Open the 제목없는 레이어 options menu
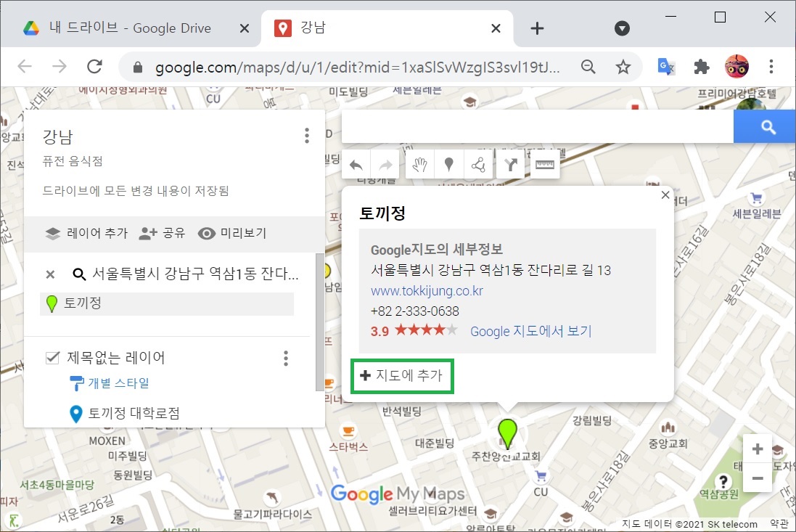The width and height of the screenshot is (796, 532). [286, 359]
